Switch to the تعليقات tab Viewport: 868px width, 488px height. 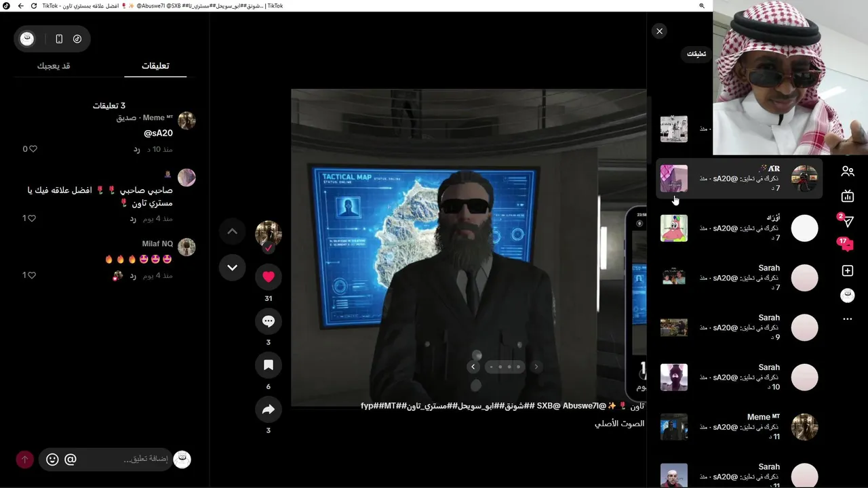point(155,66)
